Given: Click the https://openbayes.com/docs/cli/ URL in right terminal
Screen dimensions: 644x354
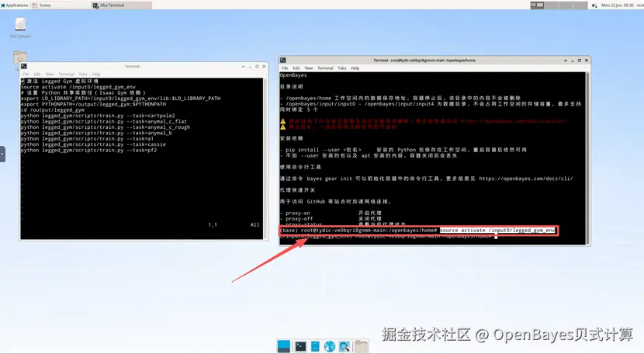Looking at the screenshot, I should tap(526, 179).
